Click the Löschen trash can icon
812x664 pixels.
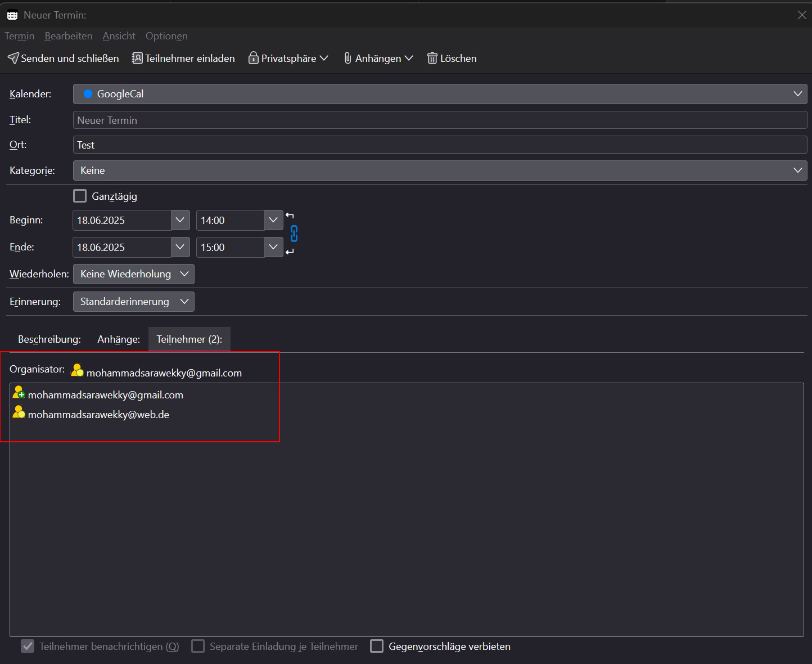pyautogui.click(x=432, y=58)
